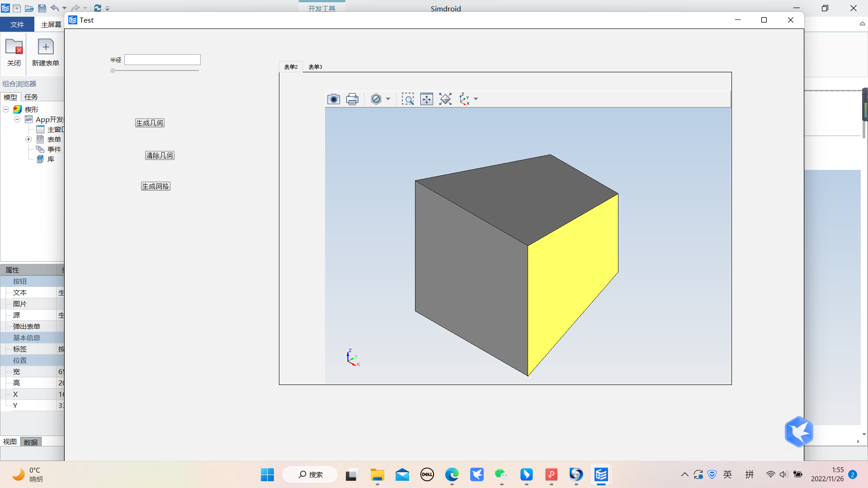
Task: Select the 图片 property row
Action: pos(33,304)
